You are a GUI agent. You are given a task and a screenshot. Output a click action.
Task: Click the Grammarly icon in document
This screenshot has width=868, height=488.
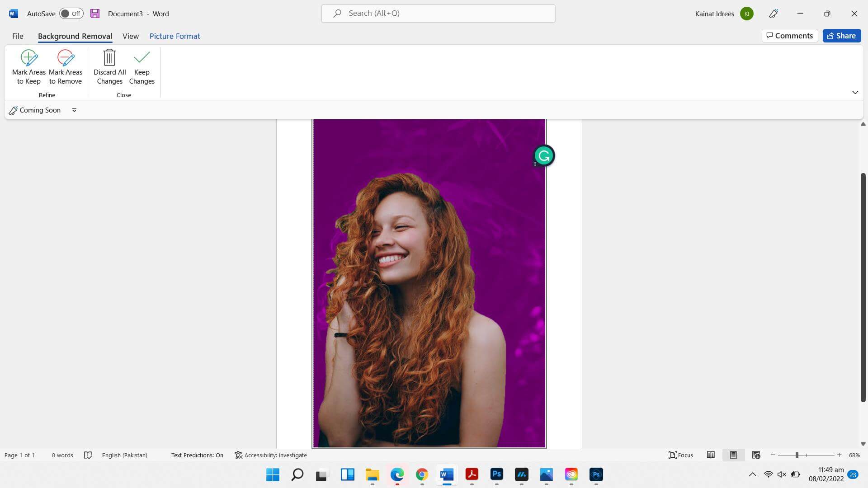[543, 155]
